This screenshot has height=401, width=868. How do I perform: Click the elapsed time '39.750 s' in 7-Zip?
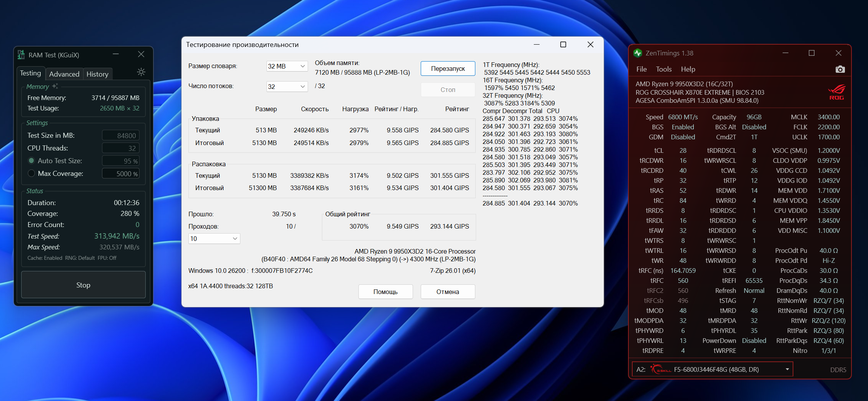[x=284, y=214]
